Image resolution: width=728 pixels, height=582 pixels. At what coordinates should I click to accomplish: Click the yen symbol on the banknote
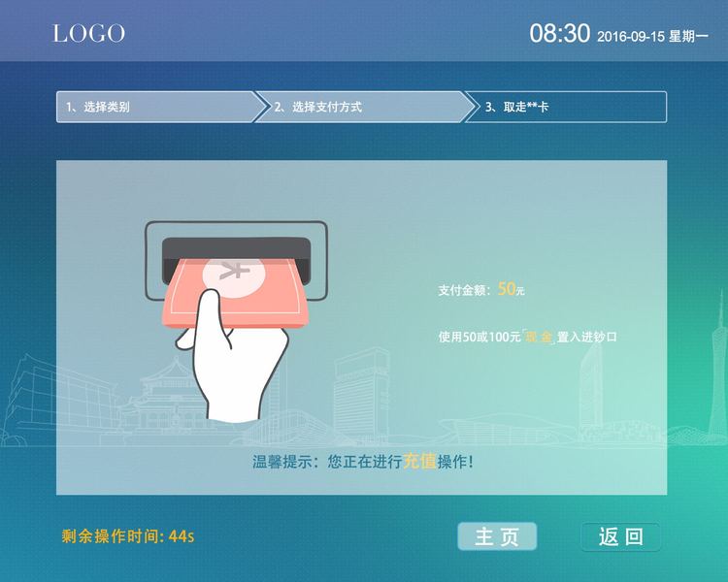tap(234, 270)
